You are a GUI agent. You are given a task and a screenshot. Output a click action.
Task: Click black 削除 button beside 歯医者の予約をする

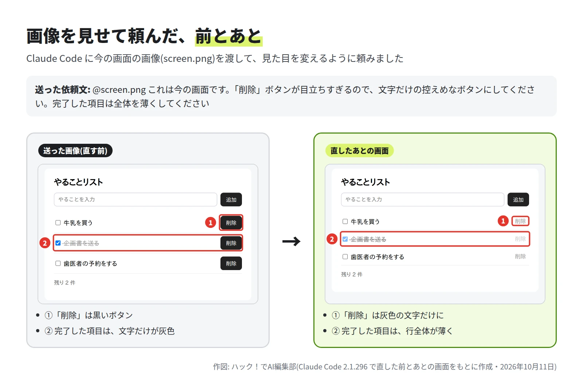pyautogui.click(x=231, y=264)
